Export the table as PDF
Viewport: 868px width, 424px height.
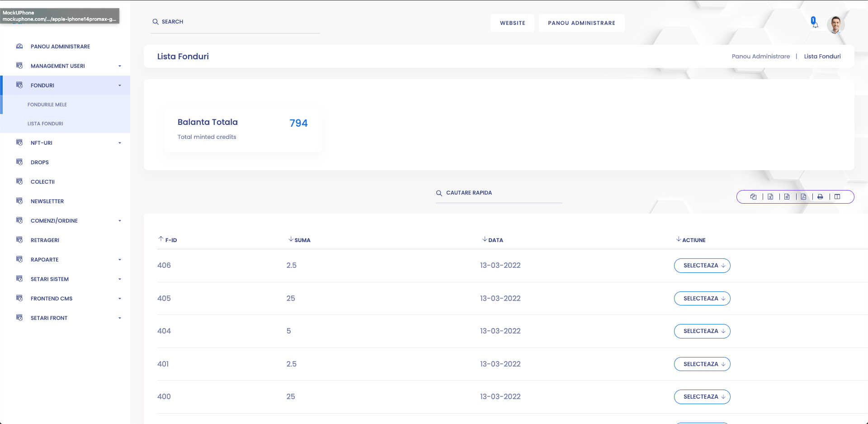(x=803, y=197)
